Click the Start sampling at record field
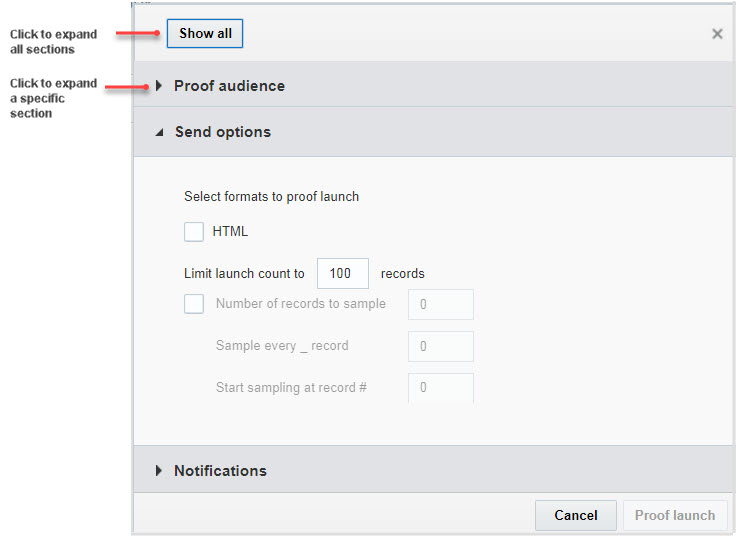Viewport: 745px width, 539px height. click(440, 387)
